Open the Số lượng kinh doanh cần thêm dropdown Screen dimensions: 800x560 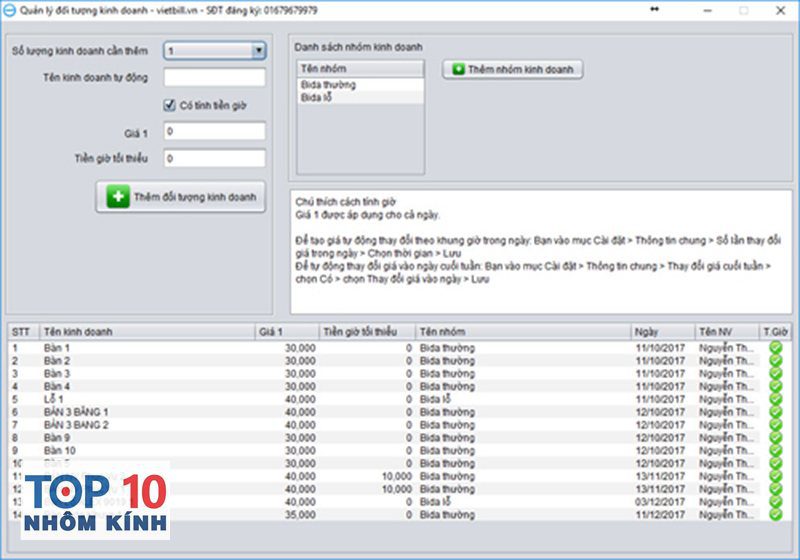[x=258, y=51]
